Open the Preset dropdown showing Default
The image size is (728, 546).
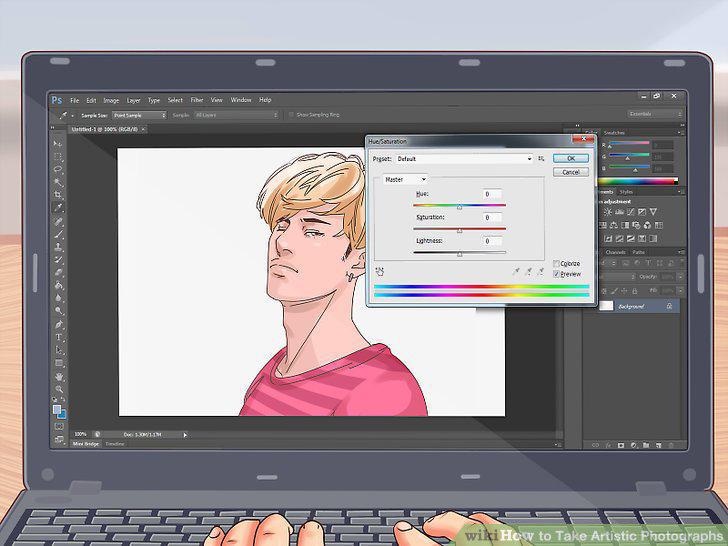(x=464, y=159)
